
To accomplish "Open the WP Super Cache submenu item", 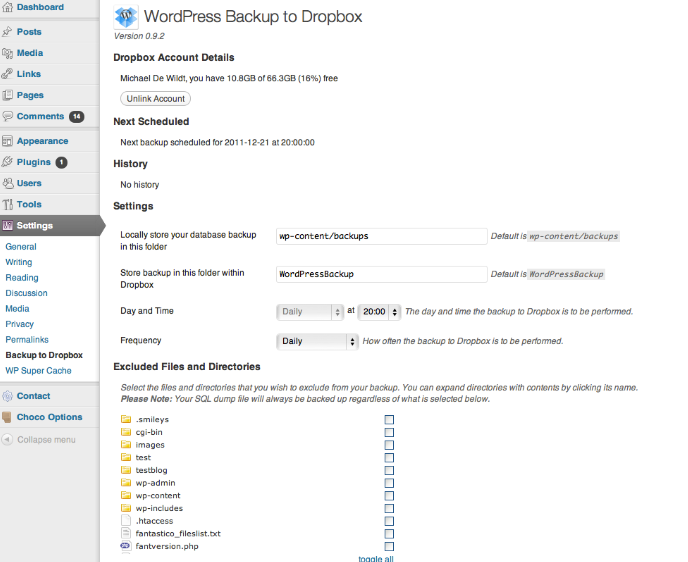I will (38, 371).
